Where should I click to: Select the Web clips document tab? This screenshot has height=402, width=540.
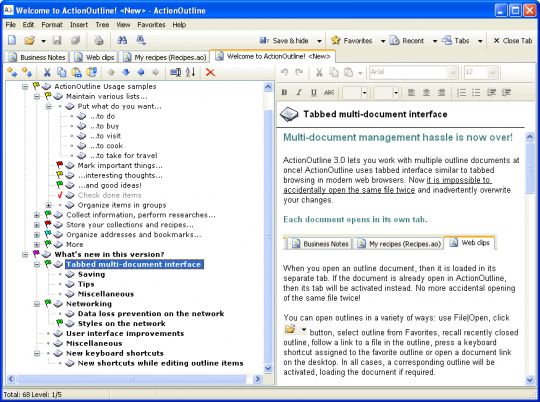(x=94, y=57)
